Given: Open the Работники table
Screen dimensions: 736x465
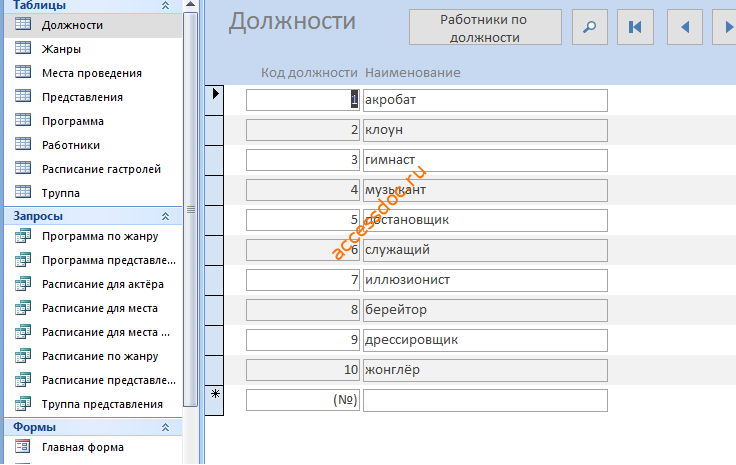Looking at the screenshot, I should pyautogui.click(x=71, y=145).
